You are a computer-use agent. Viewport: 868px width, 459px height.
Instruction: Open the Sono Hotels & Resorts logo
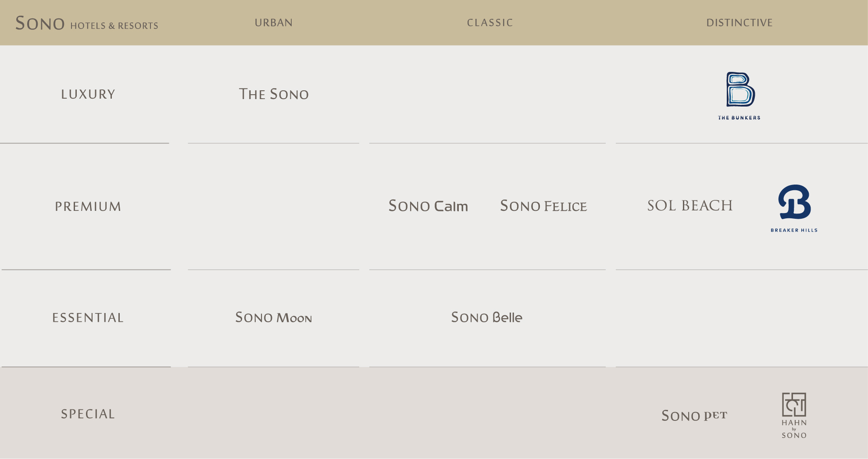coord(86,23)
